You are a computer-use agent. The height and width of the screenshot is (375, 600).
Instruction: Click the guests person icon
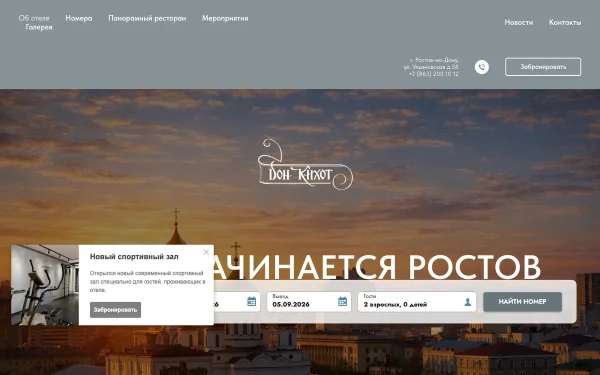pyautogui.click(x=468, y=302)
